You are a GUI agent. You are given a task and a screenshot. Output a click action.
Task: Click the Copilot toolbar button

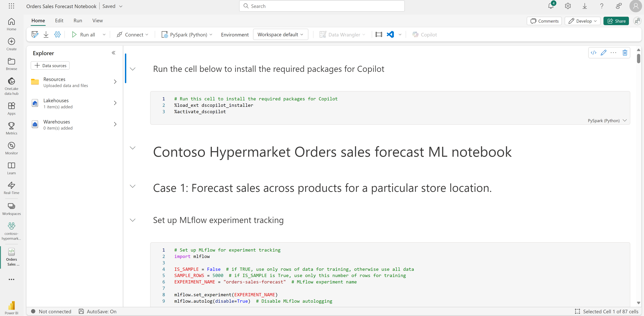425,35
